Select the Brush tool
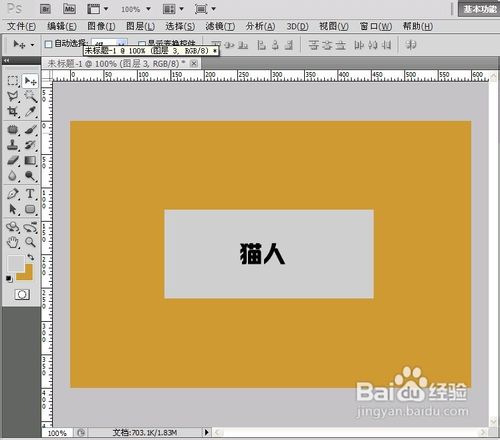This screenshot has height=440, width=500. click(30, 129)
